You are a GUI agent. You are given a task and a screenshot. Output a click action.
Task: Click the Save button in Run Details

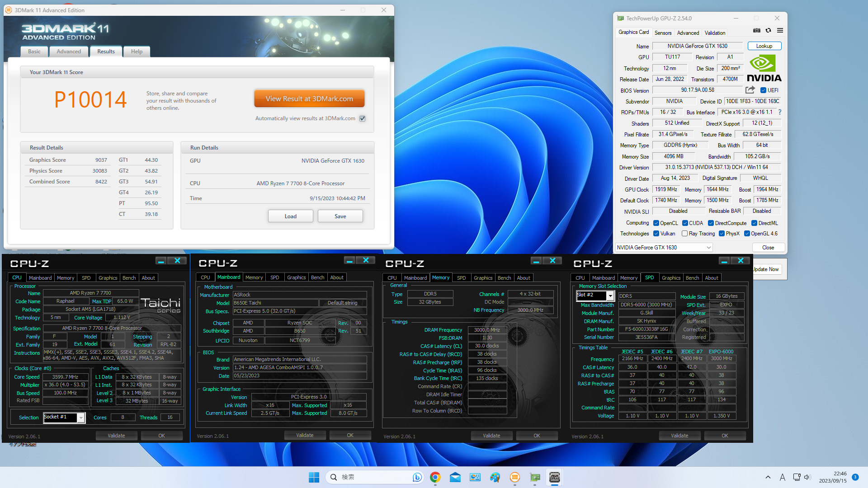point(340,216)
